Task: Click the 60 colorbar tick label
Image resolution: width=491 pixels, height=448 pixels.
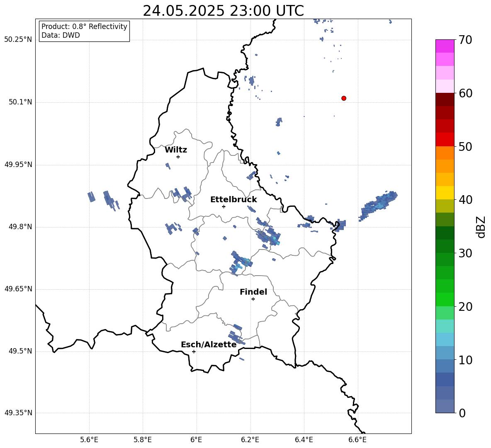Action: 465,93
